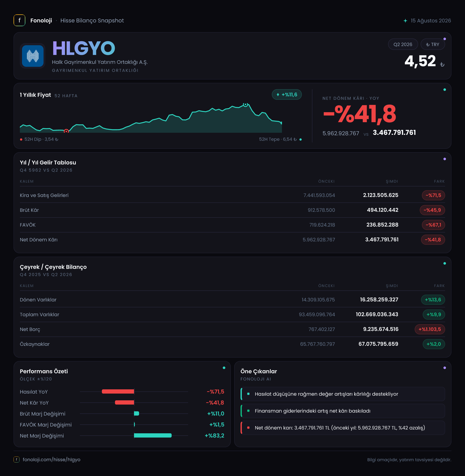Click the +%11,6 price change badge

pos(286,94)
